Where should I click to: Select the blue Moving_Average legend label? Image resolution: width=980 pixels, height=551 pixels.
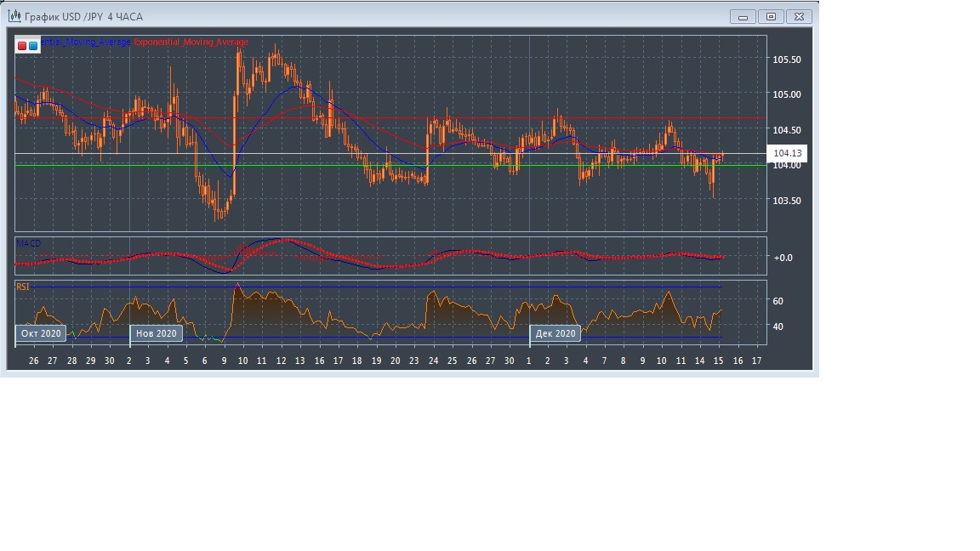(85, 42)
